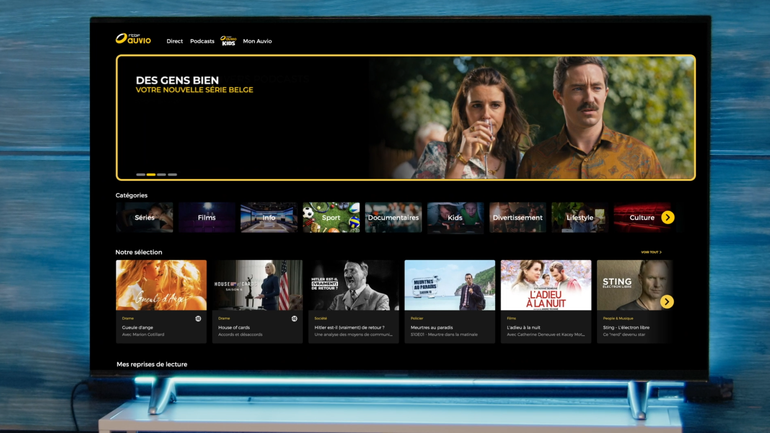The width and height of the screenshot is (770, 433).
Task: Select second highlighted carousel indicator
Action: [x=151, y=174]
